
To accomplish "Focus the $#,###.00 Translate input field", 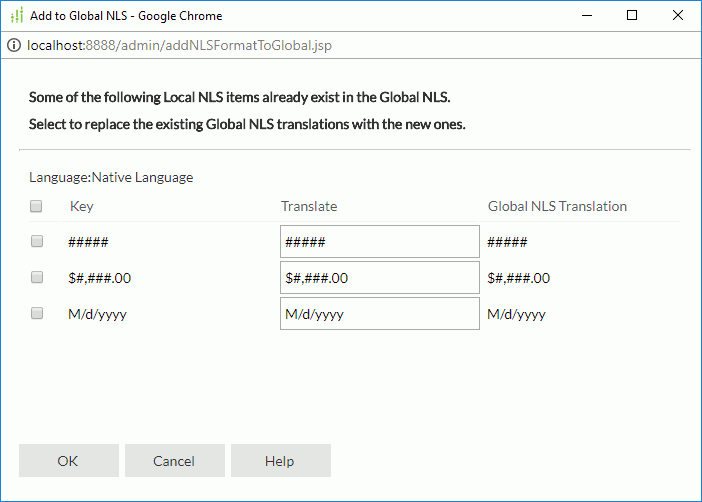I will click(380, 278).
